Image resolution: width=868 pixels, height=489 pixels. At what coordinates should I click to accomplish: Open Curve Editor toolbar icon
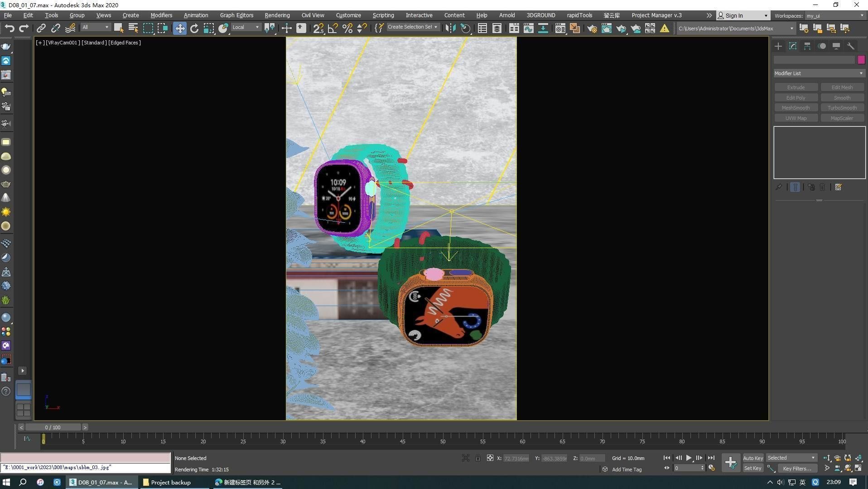529,29
